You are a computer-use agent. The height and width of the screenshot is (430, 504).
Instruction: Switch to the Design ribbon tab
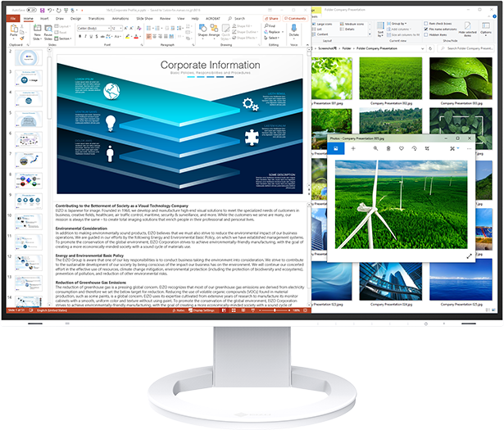(x=76, y=19)
